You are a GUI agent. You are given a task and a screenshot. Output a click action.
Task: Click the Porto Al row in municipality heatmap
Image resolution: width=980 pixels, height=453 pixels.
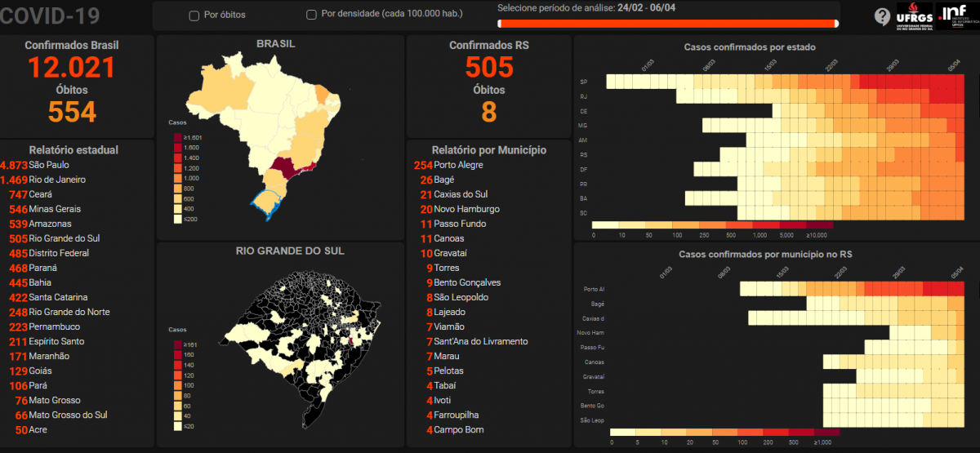595,289
